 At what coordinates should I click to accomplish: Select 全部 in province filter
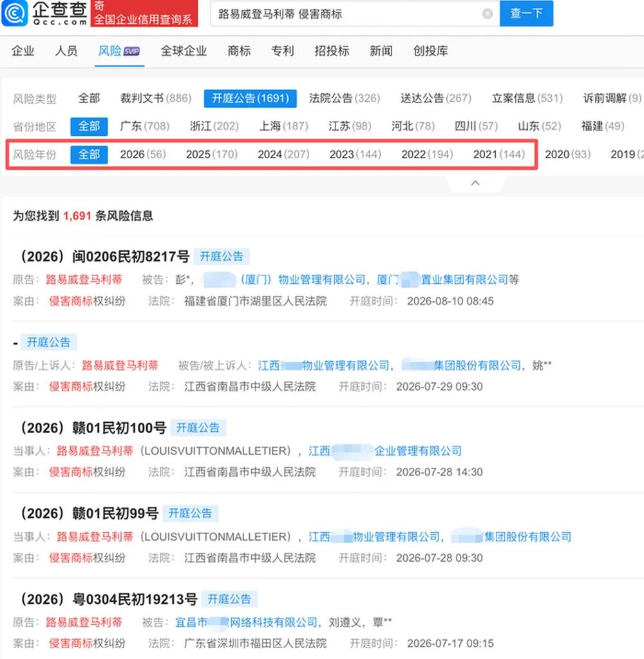click(89, 126)
